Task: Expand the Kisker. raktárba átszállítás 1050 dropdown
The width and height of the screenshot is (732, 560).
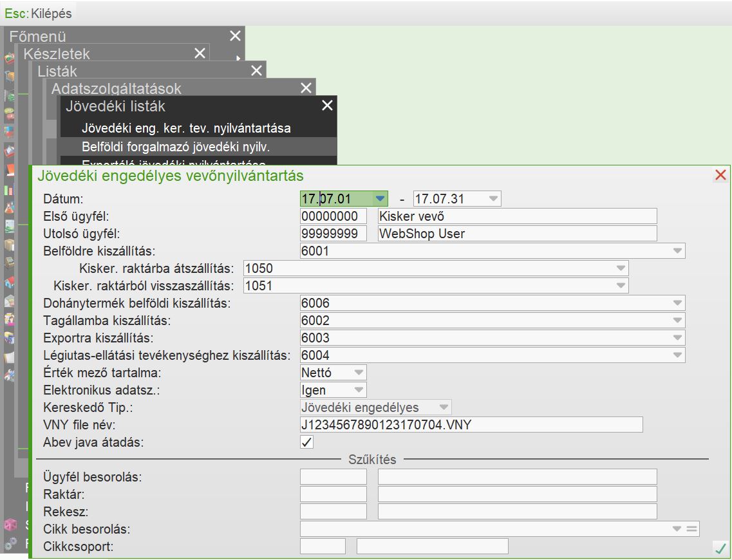Action: click(x=621, y=268)
